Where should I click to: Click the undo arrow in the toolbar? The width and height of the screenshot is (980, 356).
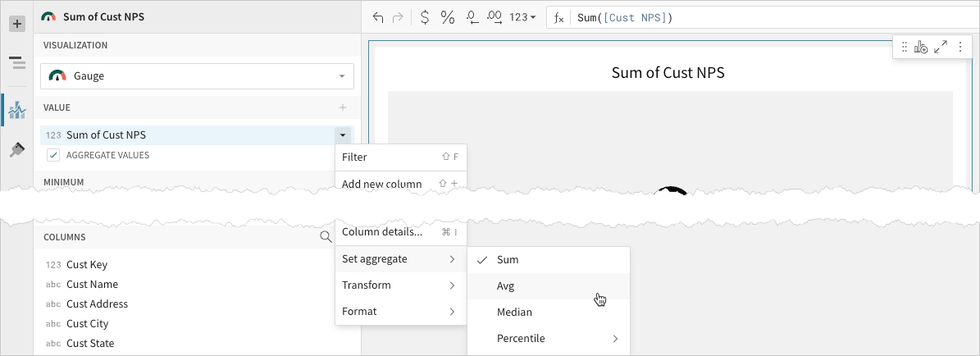(x=378, y=17)
